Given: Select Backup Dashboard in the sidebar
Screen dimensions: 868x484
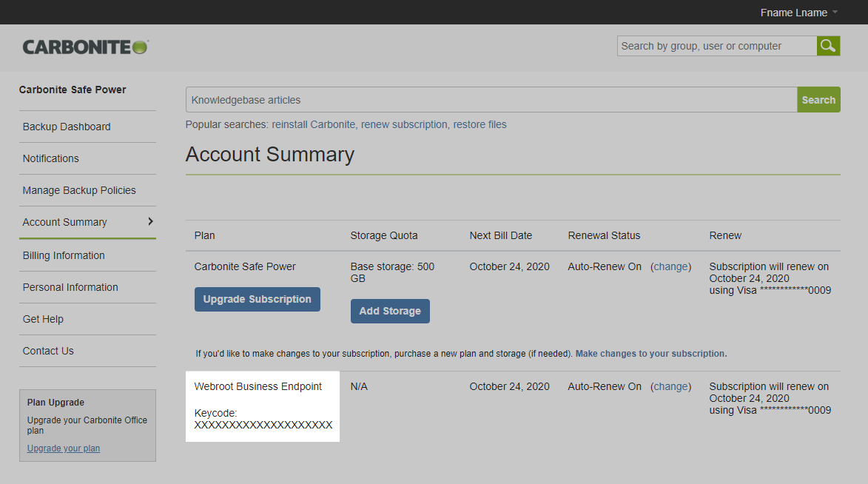Looking at the screenshot, I should click(67, 126).
